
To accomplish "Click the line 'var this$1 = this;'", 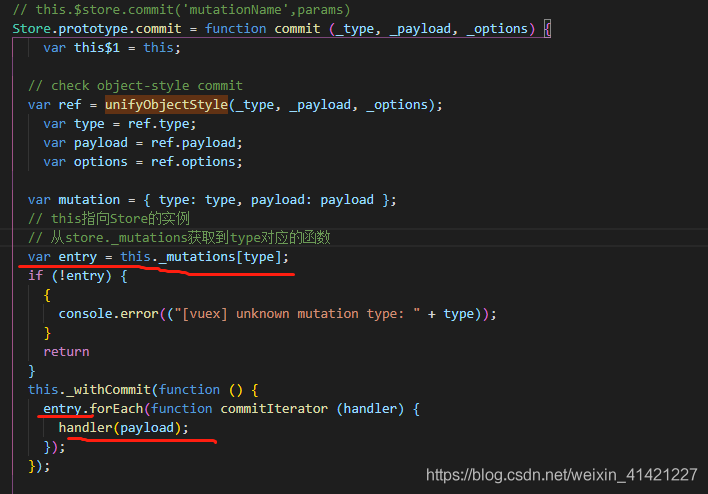I will (x=112, y=48).
